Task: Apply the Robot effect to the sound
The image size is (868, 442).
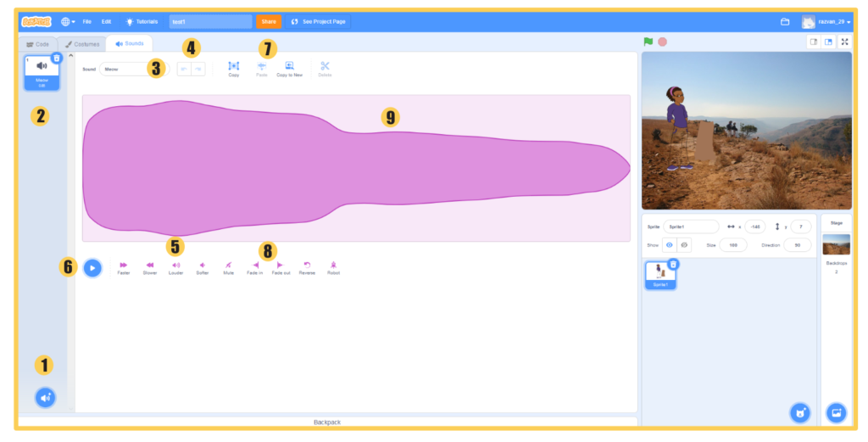Action: pos(333,266)
